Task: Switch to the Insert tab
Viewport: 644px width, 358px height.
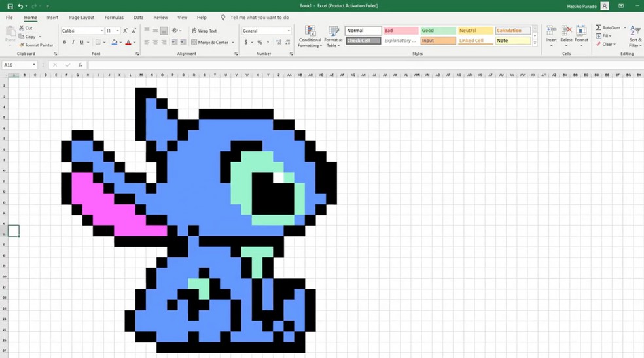Action: pos(52,17)
